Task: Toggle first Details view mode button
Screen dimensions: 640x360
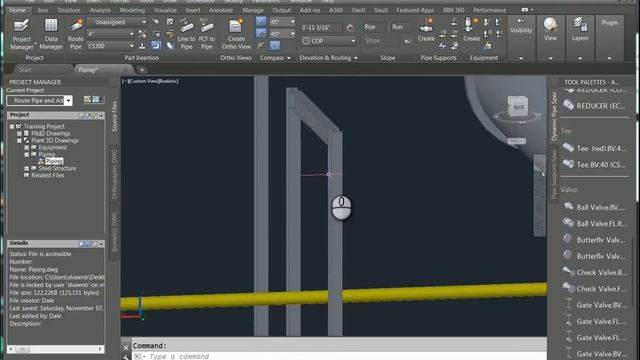Action: [81, 244]
